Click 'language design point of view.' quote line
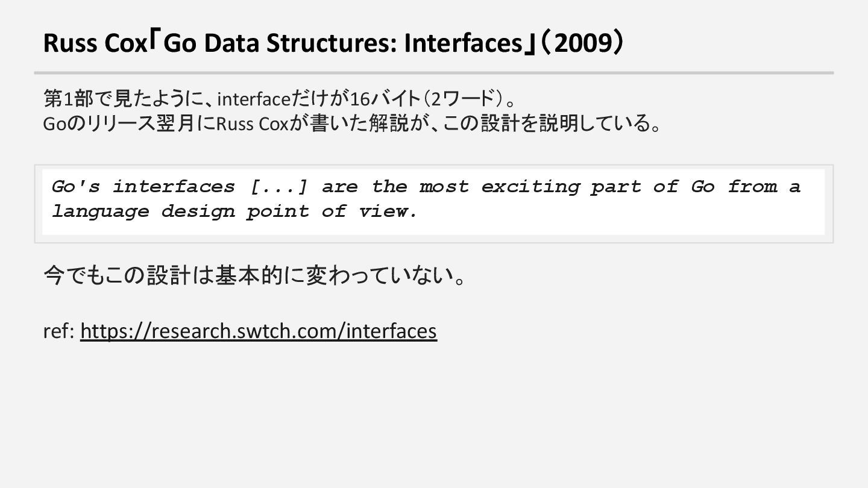Viewport: 868px width, 488px height. [234, 211]
